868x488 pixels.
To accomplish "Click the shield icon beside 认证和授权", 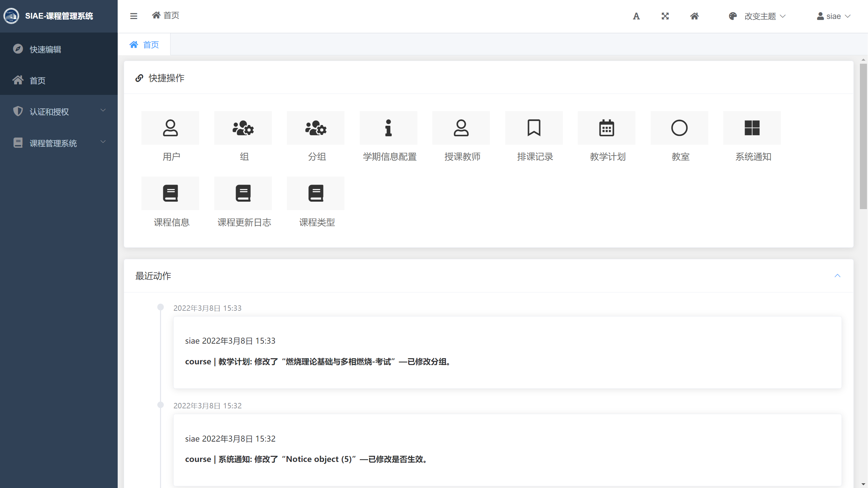I will click(18, 111).
